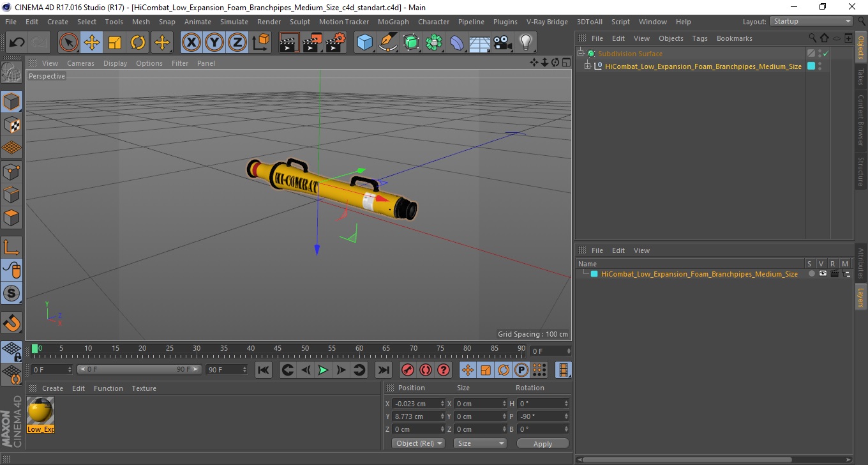Toggle layer visibility eye for HiCombat layer
The image size is (868, 465).
coord(823,273)
